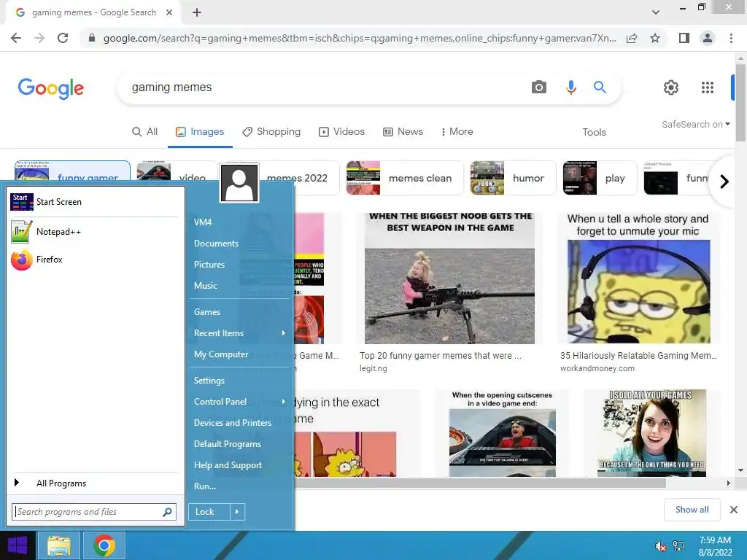
Task: Filter by play chip
Action: coord(600,178)
